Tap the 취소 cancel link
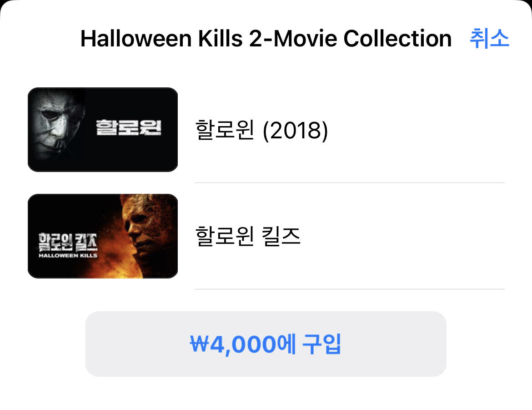The height and width of the screenshot is (410, 532). tap(489, 38)
